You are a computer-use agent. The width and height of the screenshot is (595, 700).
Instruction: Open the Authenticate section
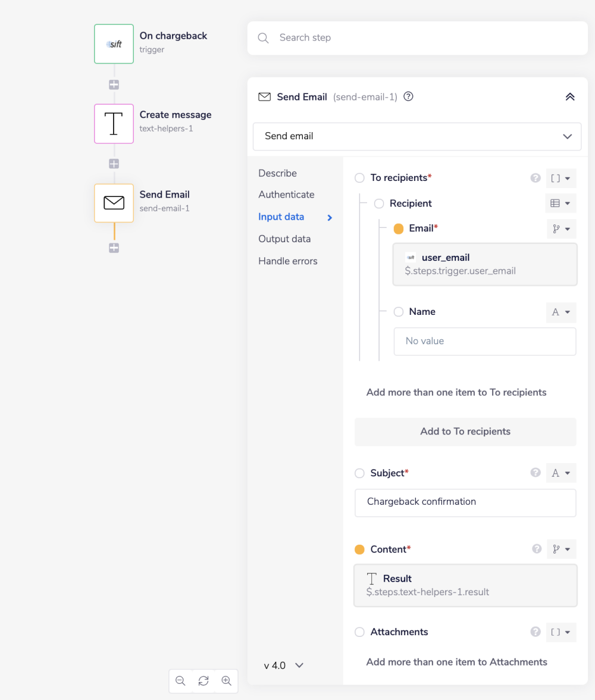(x=286, y=195)
